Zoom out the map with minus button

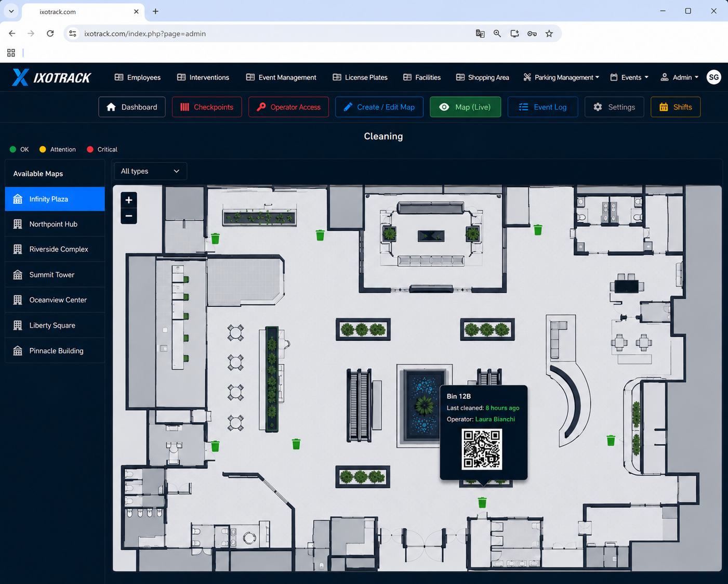[129, 216]
